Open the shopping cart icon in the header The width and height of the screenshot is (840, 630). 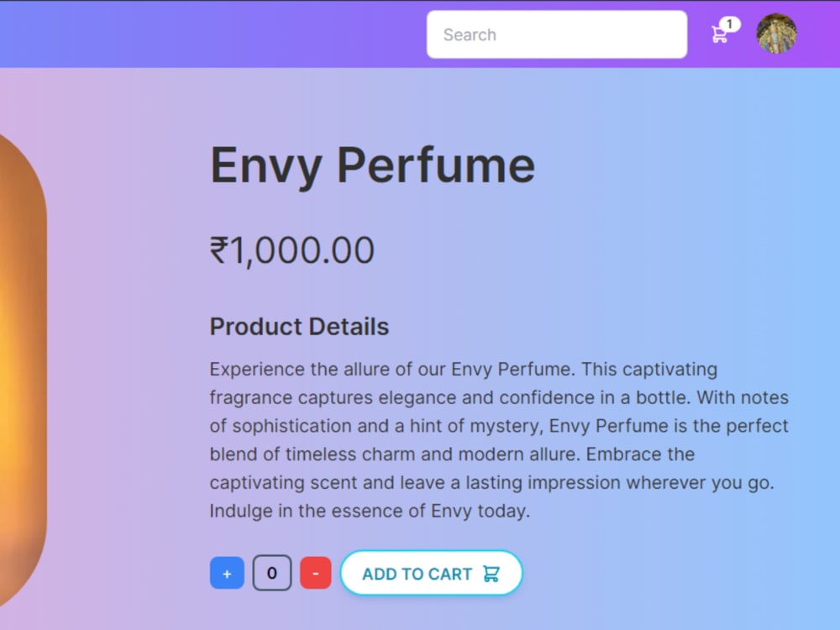tap(721, 34)
